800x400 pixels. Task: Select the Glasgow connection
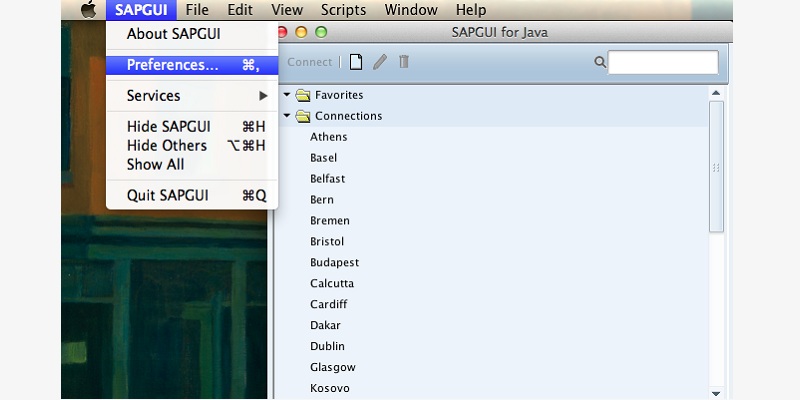[x=333, y=367]
